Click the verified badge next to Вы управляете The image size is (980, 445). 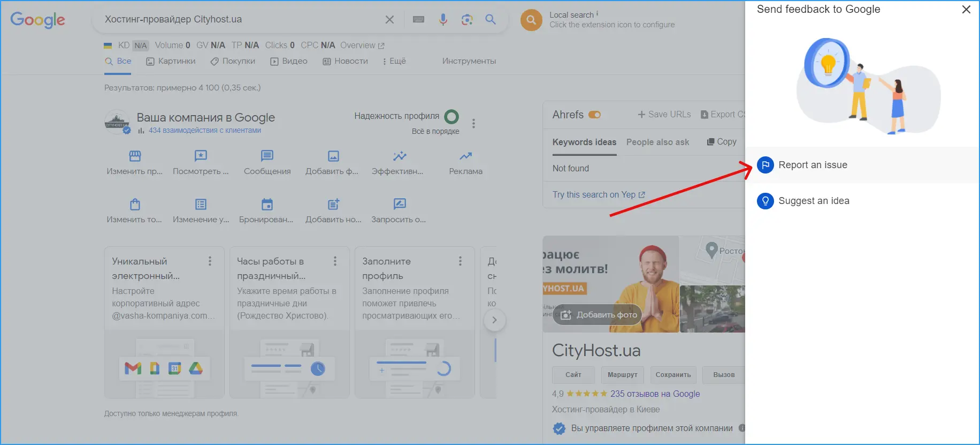coord(559,428)
